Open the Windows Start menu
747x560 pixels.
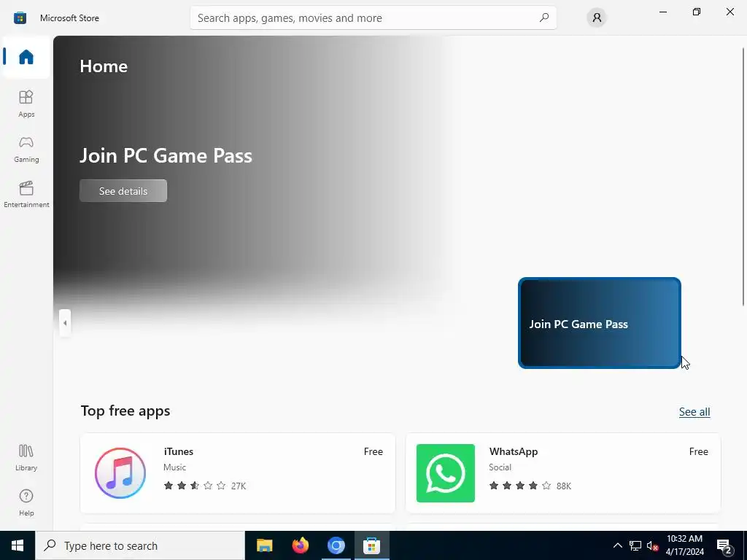18,545
